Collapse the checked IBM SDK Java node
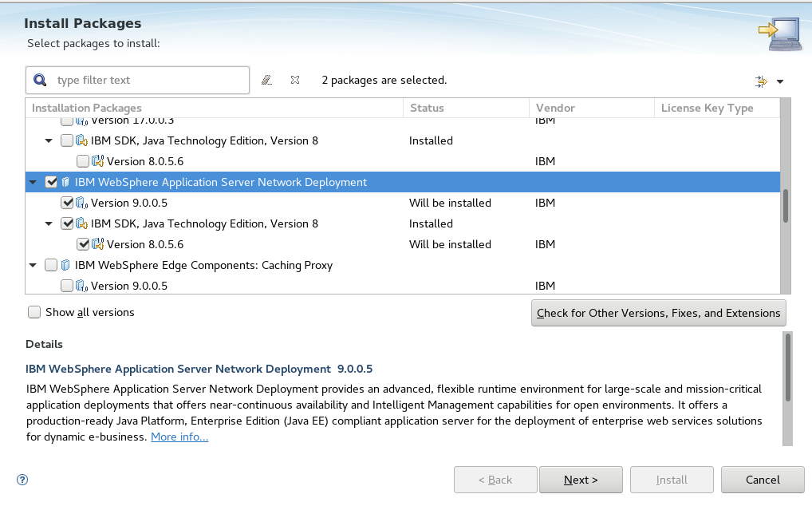This screenshot has width=812, height=506. click(49, 223)
